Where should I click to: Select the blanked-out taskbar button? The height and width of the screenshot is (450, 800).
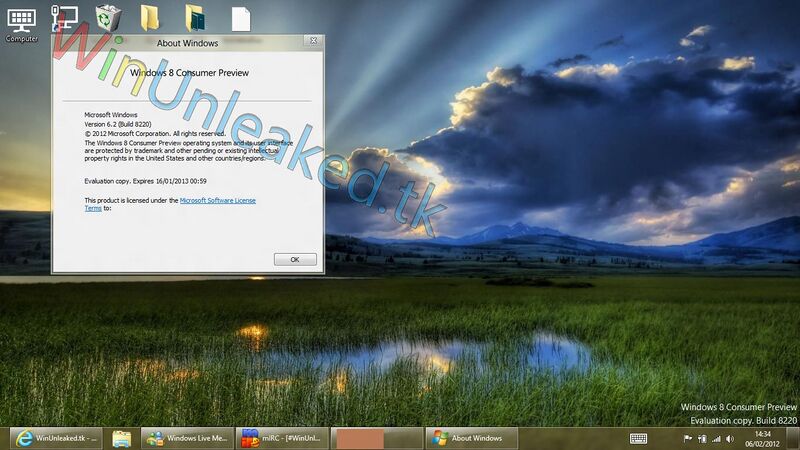(x=377, y=438)
